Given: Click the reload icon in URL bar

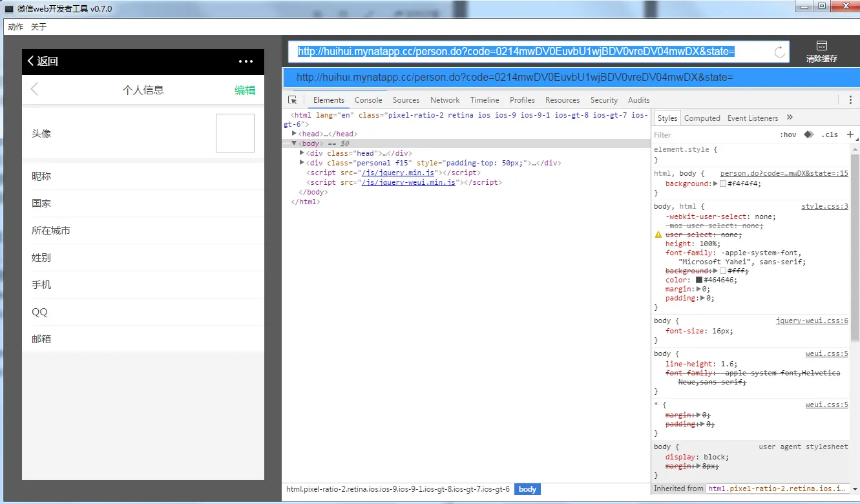Looking at the screenshot, I should point(779,52).
